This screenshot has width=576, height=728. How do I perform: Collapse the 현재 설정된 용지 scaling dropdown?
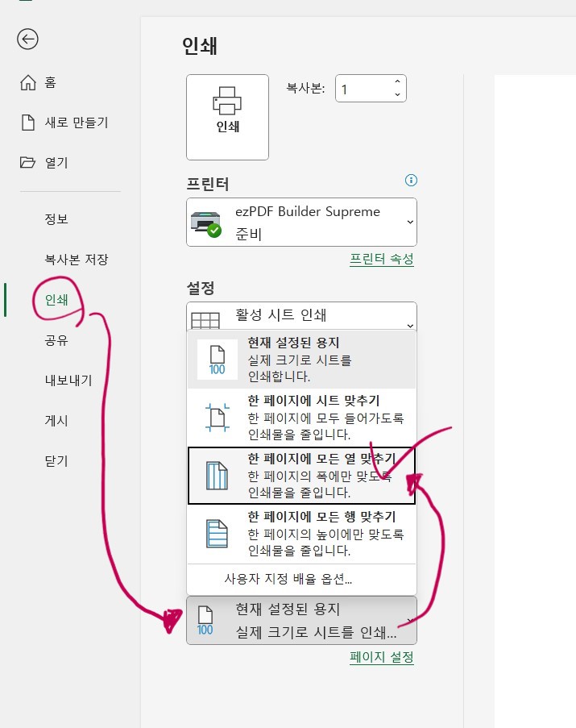[301, 620]
